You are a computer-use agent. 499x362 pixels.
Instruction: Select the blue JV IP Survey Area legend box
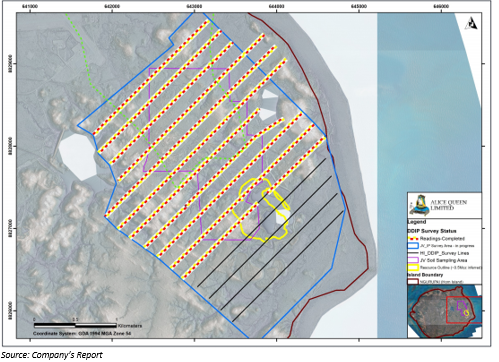pos(413,246)
